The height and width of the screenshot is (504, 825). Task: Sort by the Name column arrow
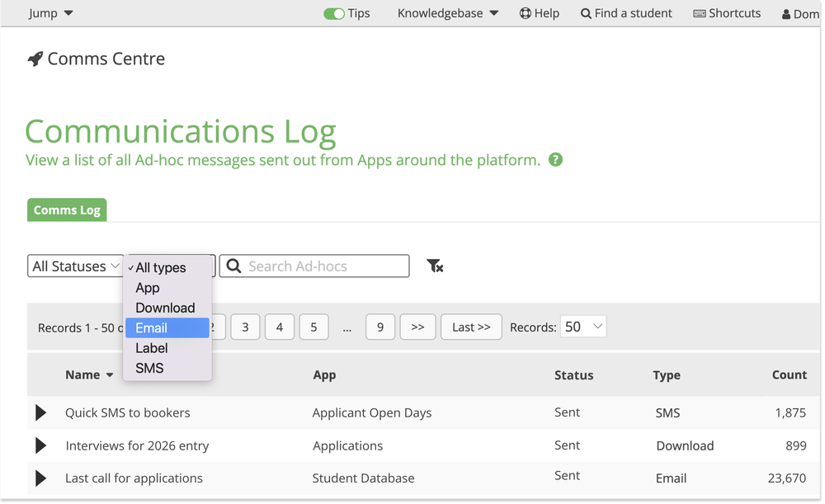110,375
